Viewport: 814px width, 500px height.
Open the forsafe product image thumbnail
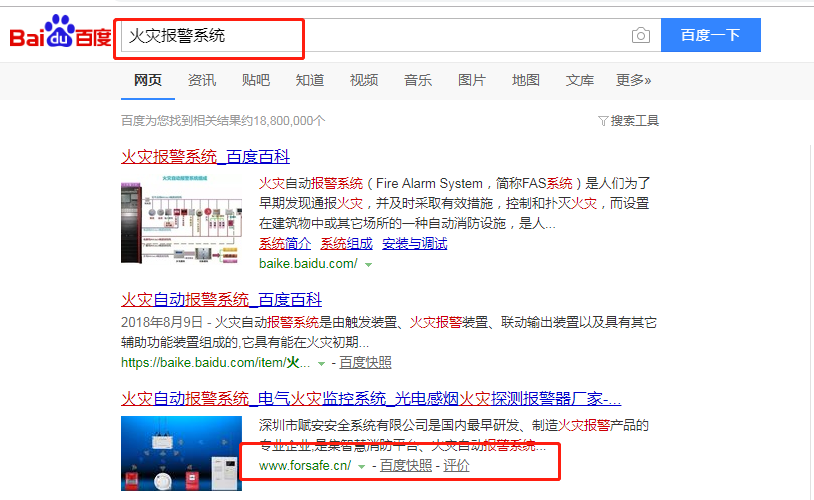(x=181, y=453)
